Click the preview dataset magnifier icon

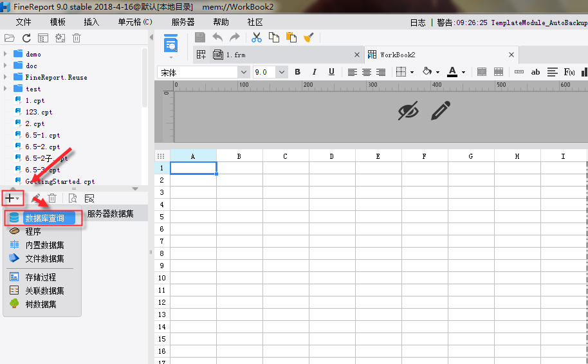pos(73,198)
